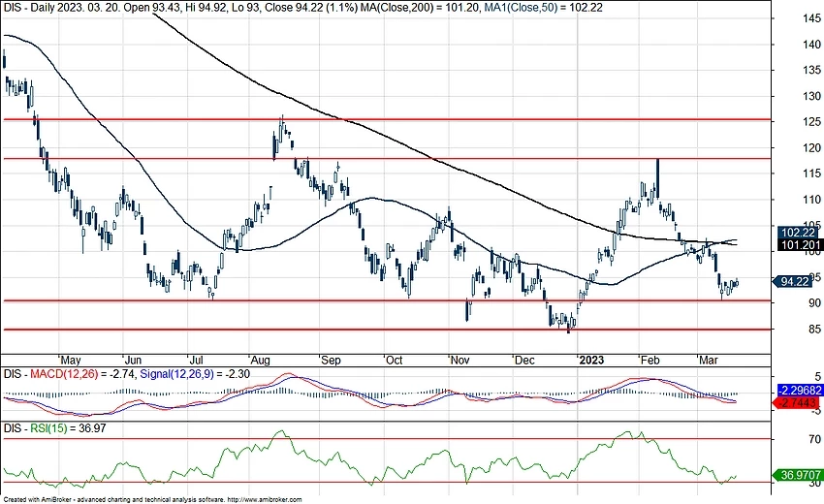Click the Aug label on the date axis

(260, 361)
